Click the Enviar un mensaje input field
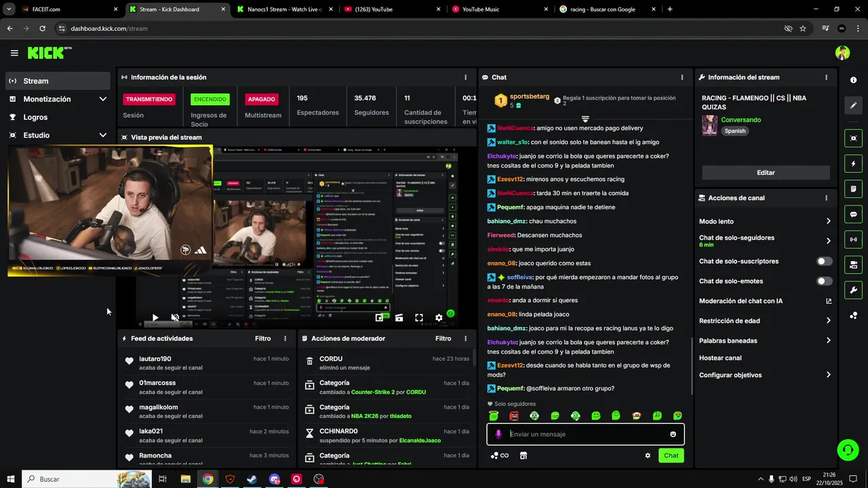 [x=586, y=434]
